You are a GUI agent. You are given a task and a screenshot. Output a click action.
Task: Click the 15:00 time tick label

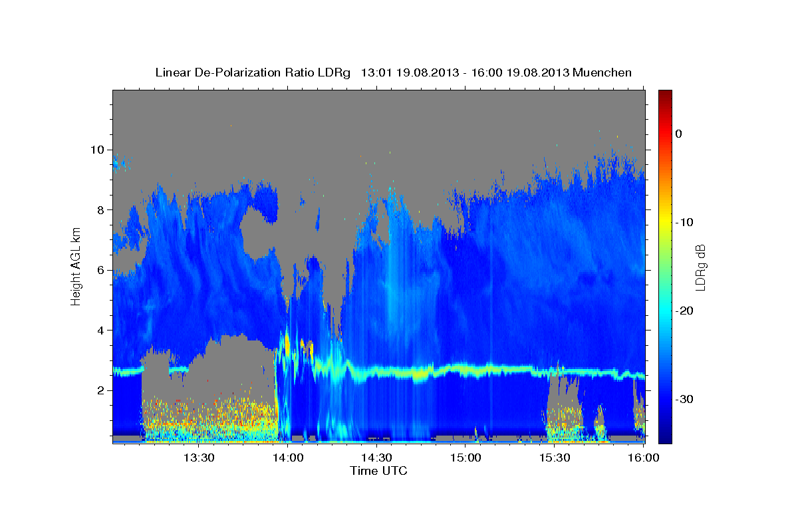(x=465, y=458)
